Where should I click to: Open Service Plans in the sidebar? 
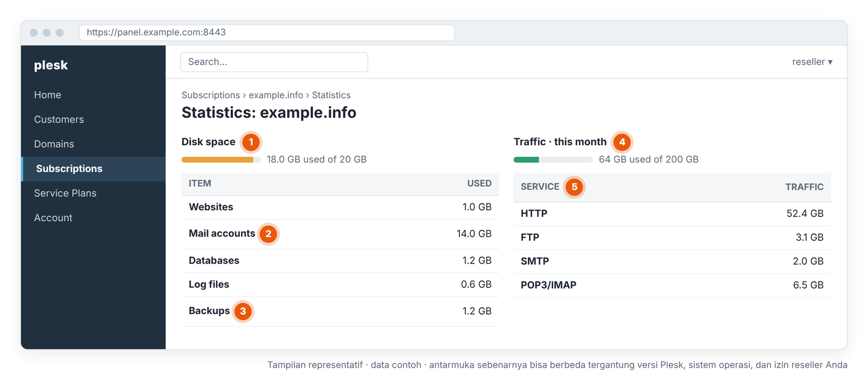click(65, 193)
